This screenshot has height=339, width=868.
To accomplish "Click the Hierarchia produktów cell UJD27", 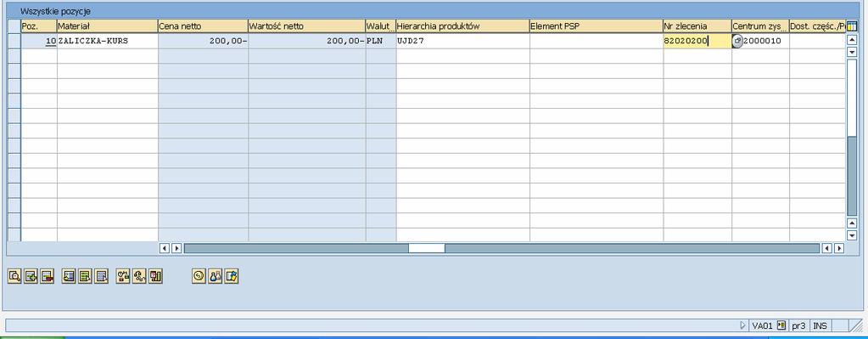I will (462, 41).
